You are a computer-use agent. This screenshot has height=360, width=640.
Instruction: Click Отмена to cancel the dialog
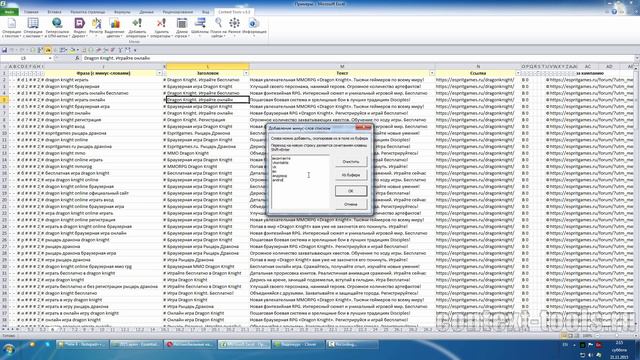tap(351, 204)
